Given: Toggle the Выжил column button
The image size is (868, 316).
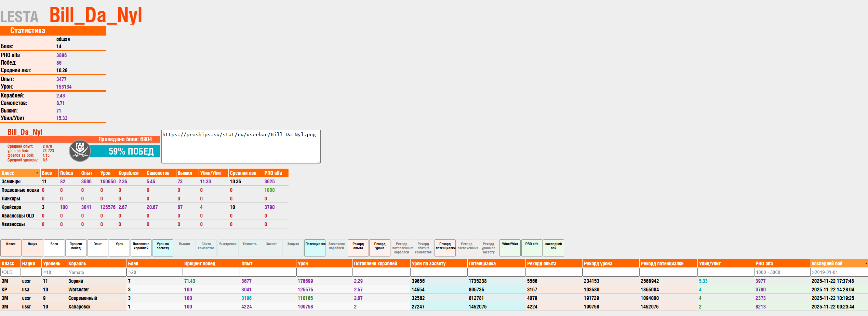Looking at the screenshot, I should [x=184, y=248].
